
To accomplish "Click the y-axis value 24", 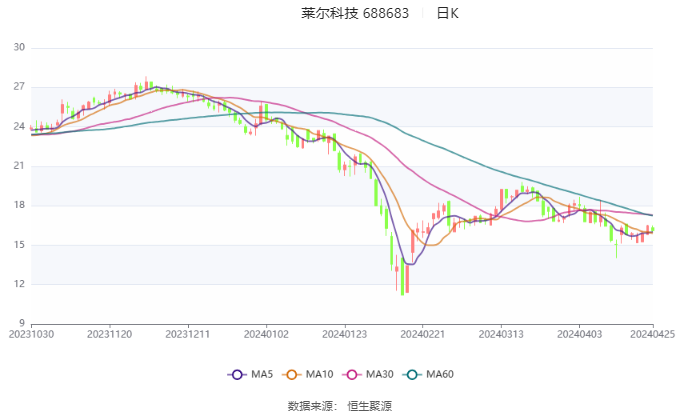I will click(19, 126).
